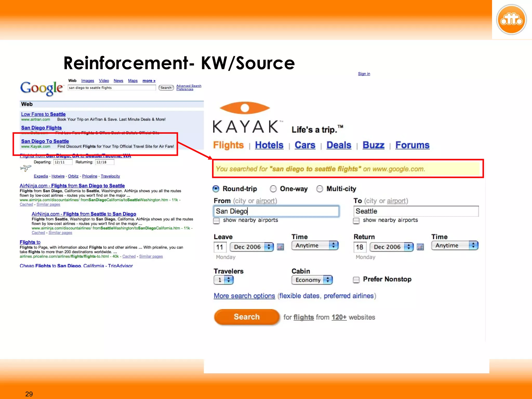The image size is (532, 399).
Task: Enable the Prefer Nonstop checkbox
Action: coord(356,280)
